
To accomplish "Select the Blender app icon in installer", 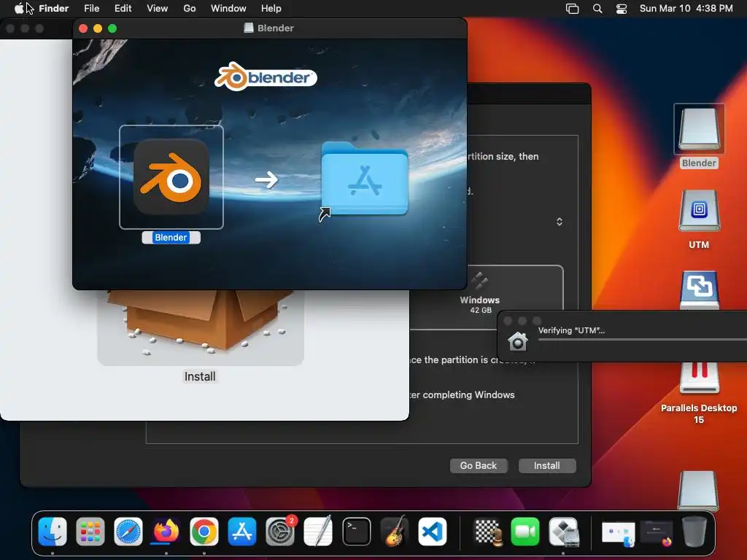I will pyautogui.click(x=171, y=176).
